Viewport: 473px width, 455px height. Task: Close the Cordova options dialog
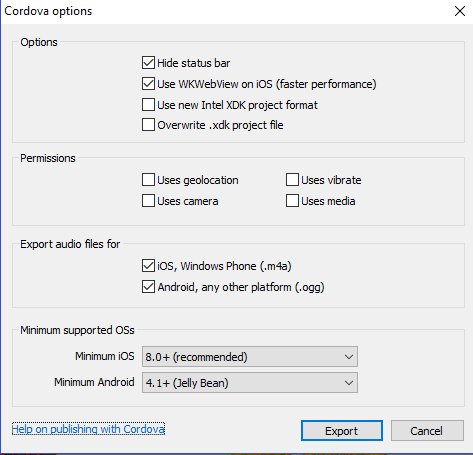point(460,11)
